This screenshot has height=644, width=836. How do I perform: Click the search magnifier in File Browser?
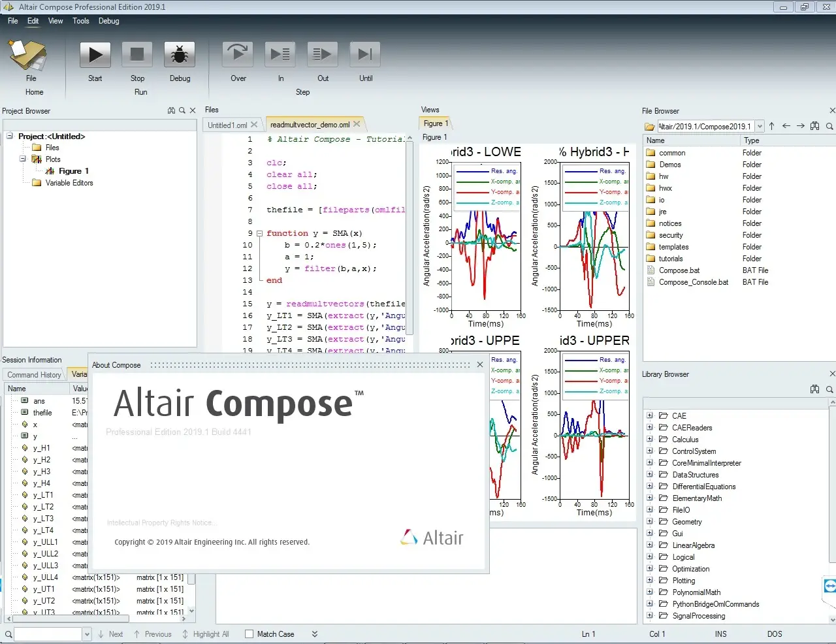(829, 126)
